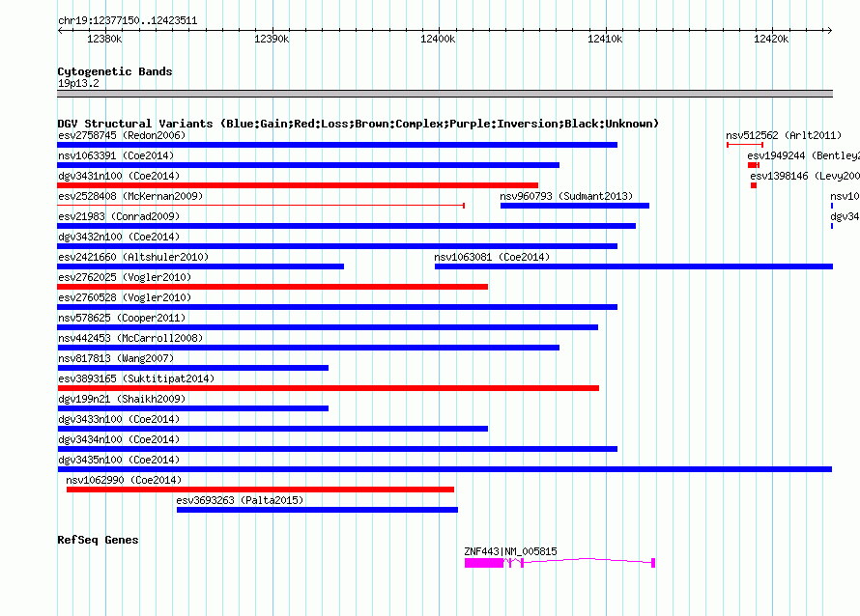
Task: Select the nsv960793 (Sudmant2013) label
Action: coord(566,196)
